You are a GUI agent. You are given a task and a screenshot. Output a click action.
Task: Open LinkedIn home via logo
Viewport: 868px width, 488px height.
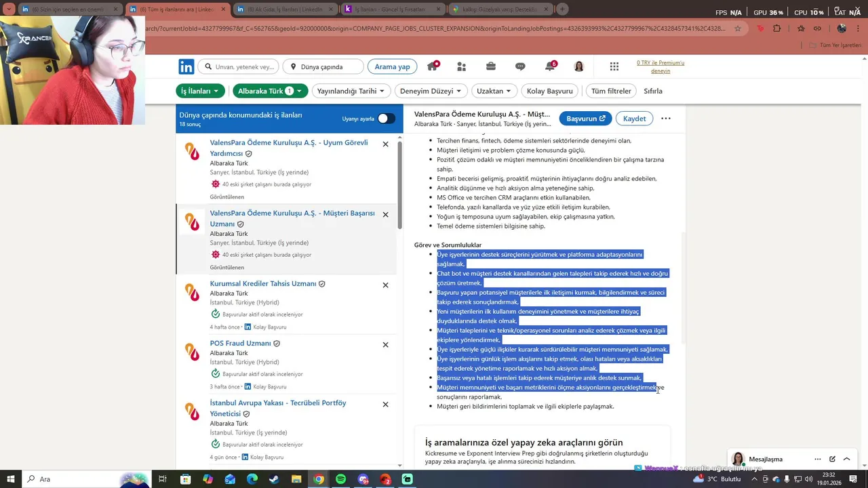pos(186,66)
